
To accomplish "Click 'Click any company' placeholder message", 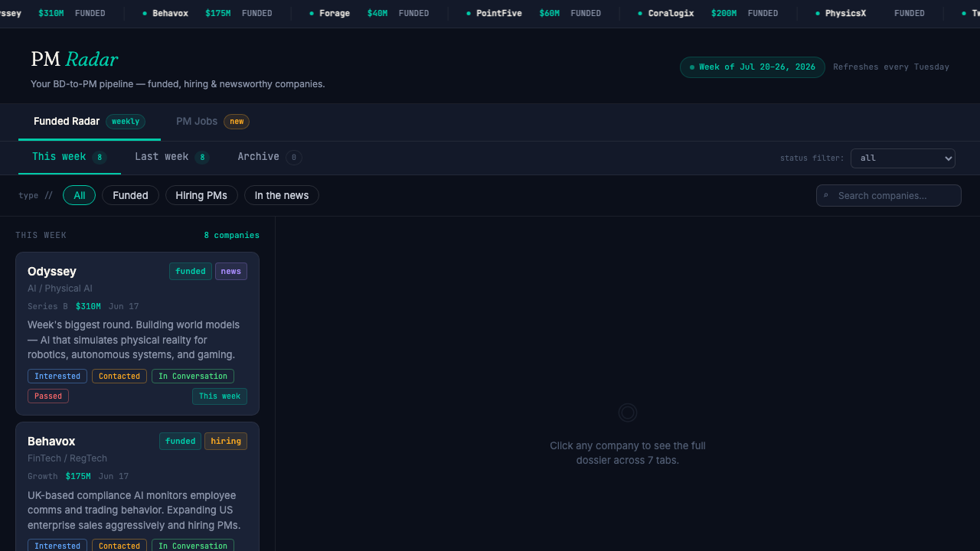I will (628, 453).
